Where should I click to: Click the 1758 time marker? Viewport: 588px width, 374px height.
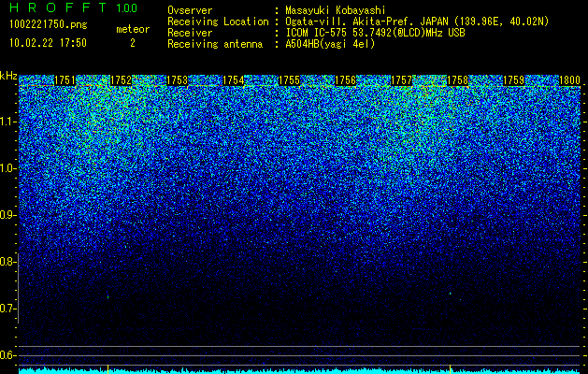click(x=458, y=80)
